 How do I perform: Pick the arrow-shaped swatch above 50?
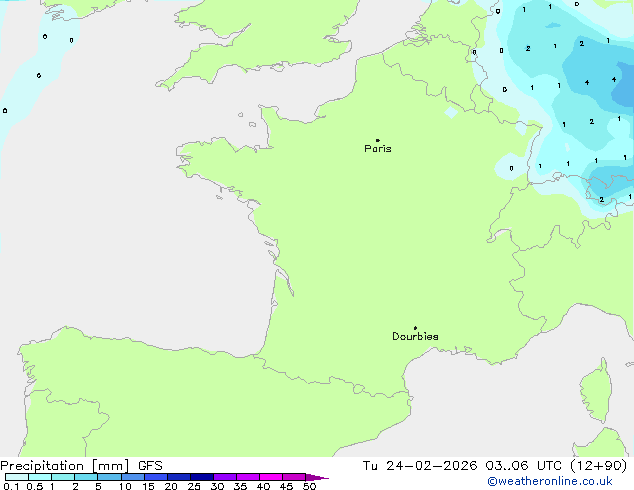(x=317, y=477)
